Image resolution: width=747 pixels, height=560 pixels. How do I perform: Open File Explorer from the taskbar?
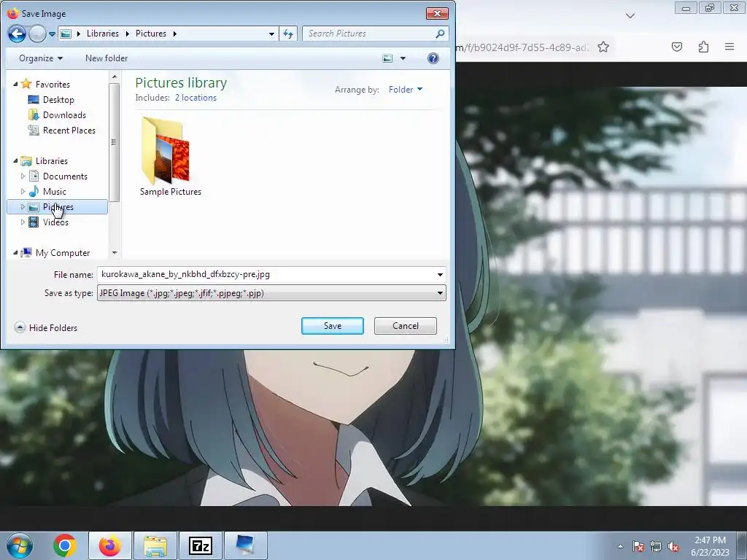(x=155, y=545)
